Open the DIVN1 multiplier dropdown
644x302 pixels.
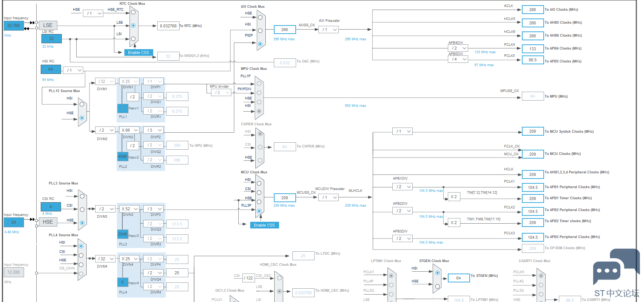(129, 81)
